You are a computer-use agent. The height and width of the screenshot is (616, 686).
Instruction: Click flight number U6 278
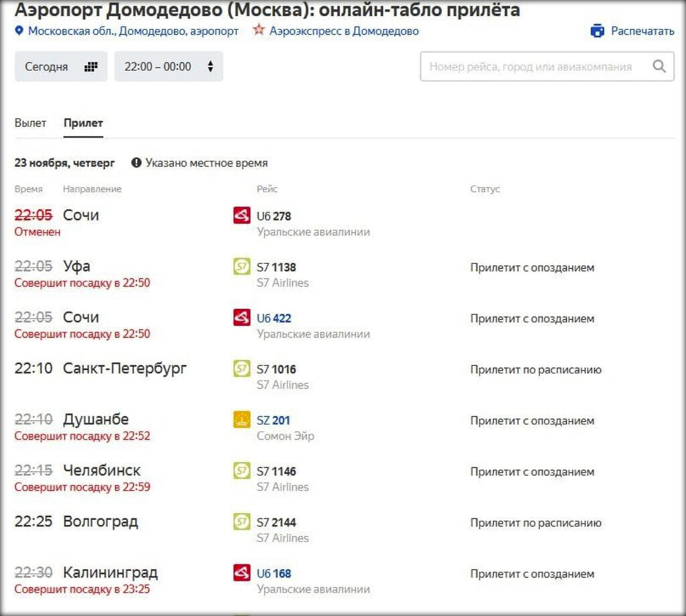pos(273,217)
